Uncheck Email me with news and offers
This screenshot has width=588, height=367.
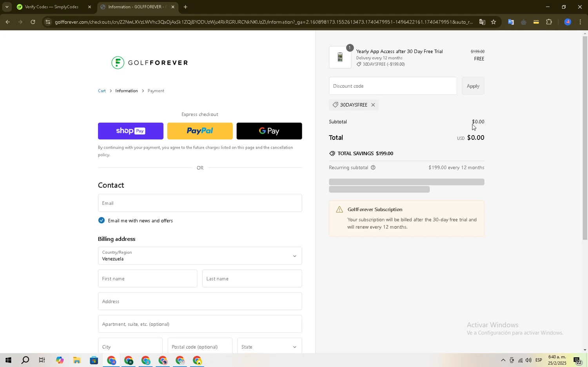(x=102, y=221)
